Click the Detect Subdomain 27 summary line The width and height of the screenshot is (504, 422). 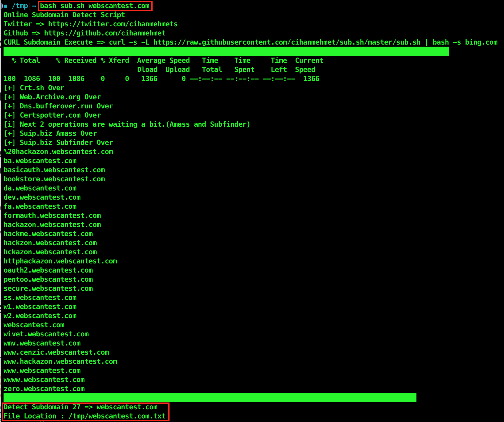click(80, 407)
